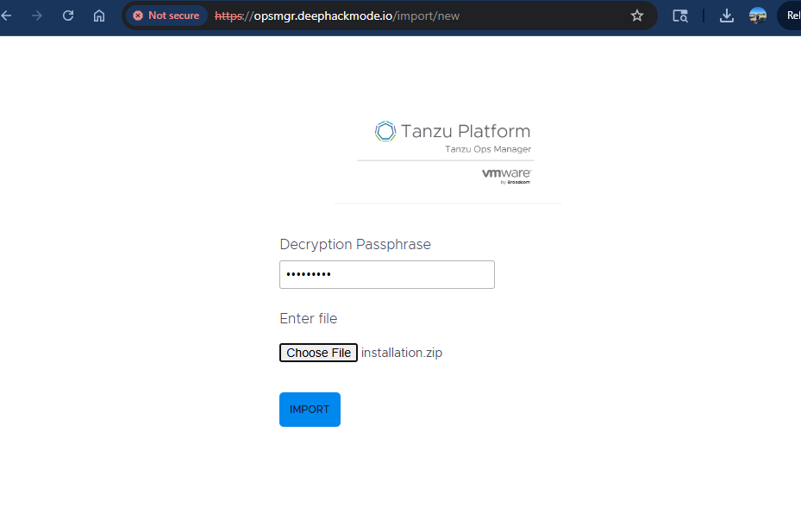Click the installation.zip file name
The height and width of the screenshot is (532, 801).
(x=402, y=353)
